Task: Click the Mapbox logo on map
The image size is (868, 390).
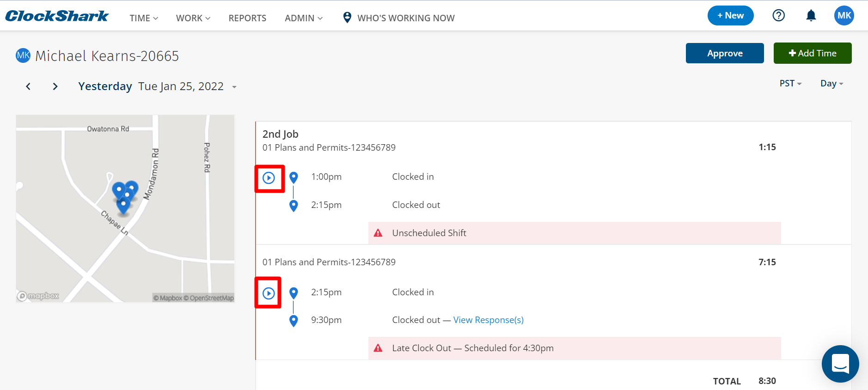Action: pyautogui.click(x=38, y=296)
